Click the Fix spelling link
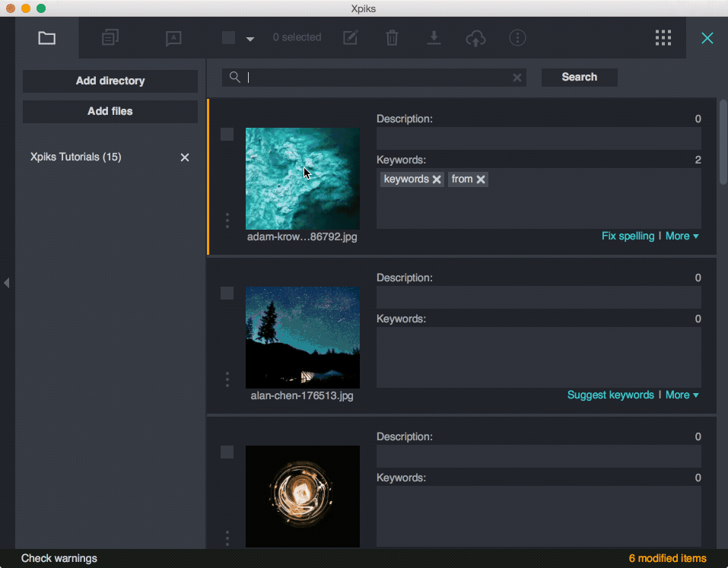Viewport: 728px width, 568px height. (x=628, y=236)
